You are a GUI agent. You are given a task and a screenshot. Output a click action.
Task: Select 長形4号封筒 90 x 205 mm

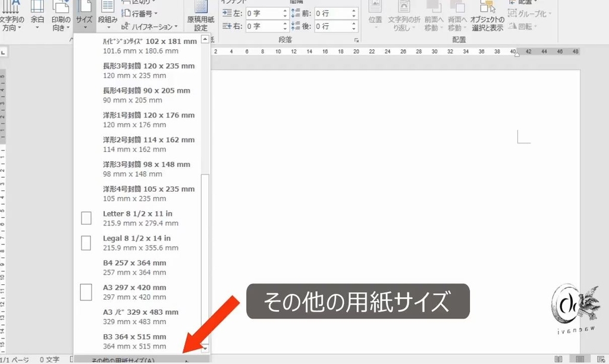coord(137,95)
